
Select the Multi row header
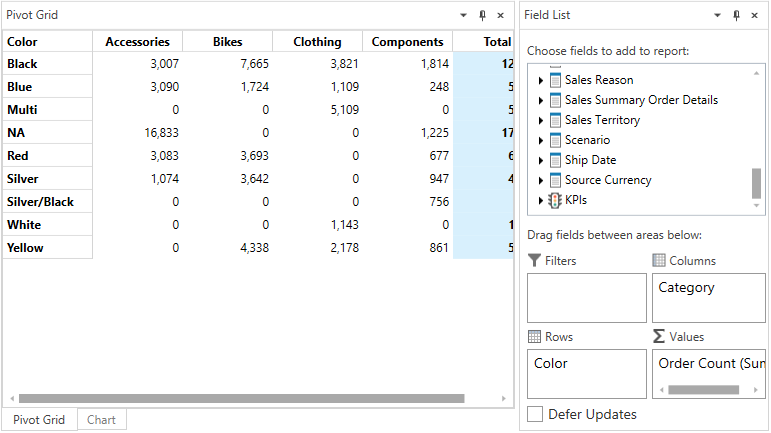tap(47, 110)
